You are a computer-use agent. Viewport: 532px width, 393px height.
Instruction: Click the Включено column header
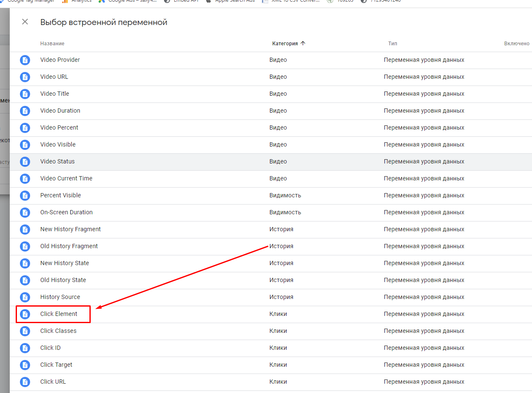click(516, 44)
